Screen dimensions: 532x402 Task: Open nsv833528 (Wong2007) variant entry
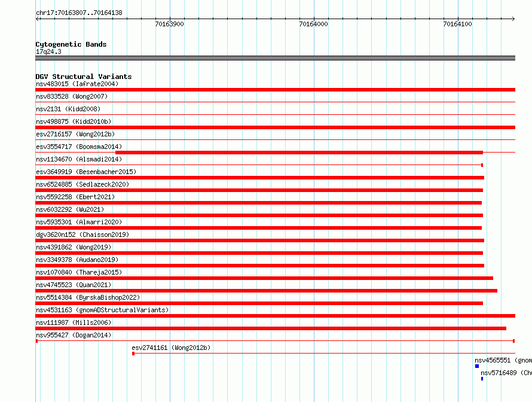pyautogui.click(x=72, y=96)
